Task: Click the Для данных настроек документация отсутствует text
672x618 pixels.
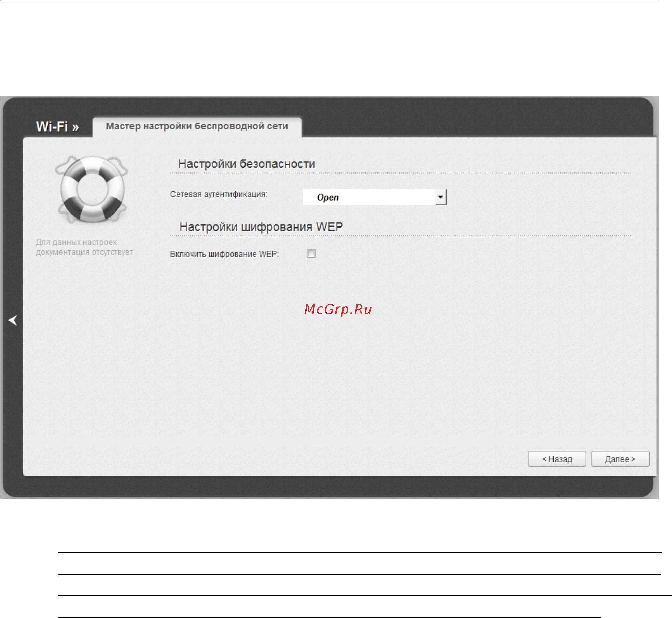Action: pyautogui.click(x=84, y=247)
